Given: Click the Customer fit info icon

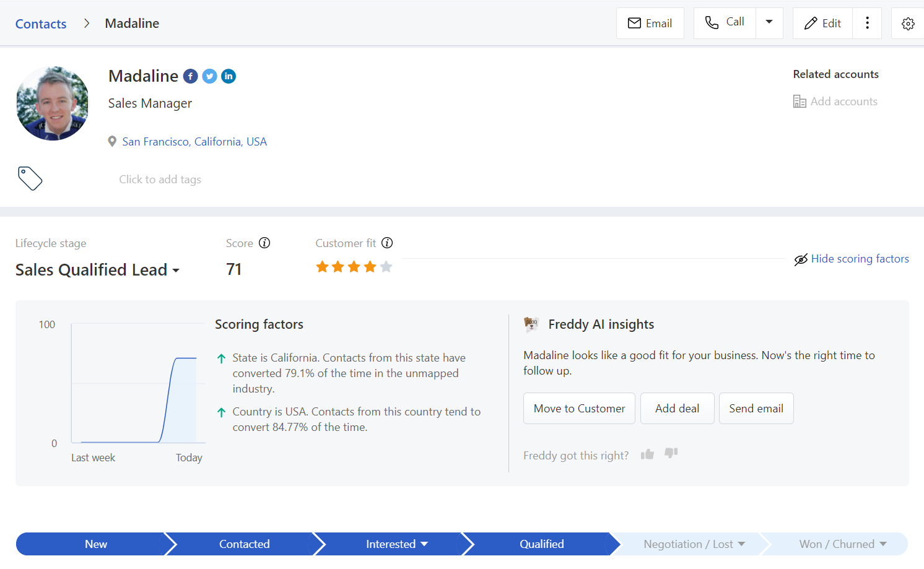Looking at the screenshot, I should (387, 243).
